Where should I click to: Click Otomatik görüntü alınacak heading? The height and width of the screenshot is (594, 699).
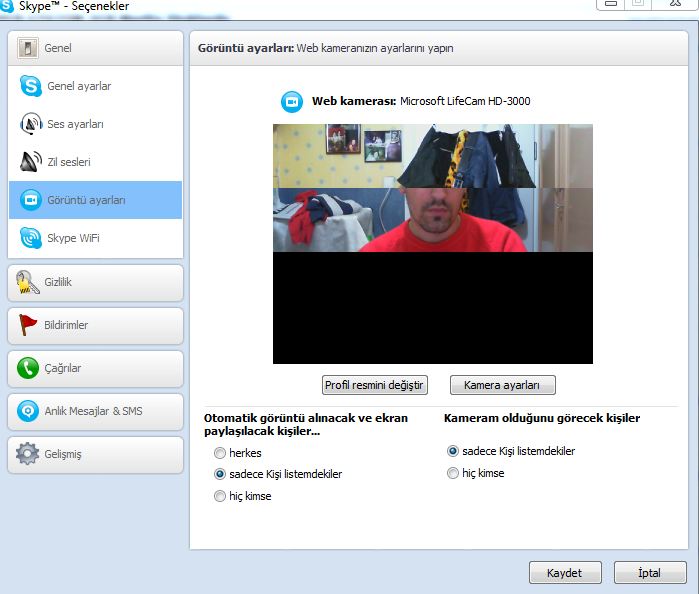coord(306,425)
